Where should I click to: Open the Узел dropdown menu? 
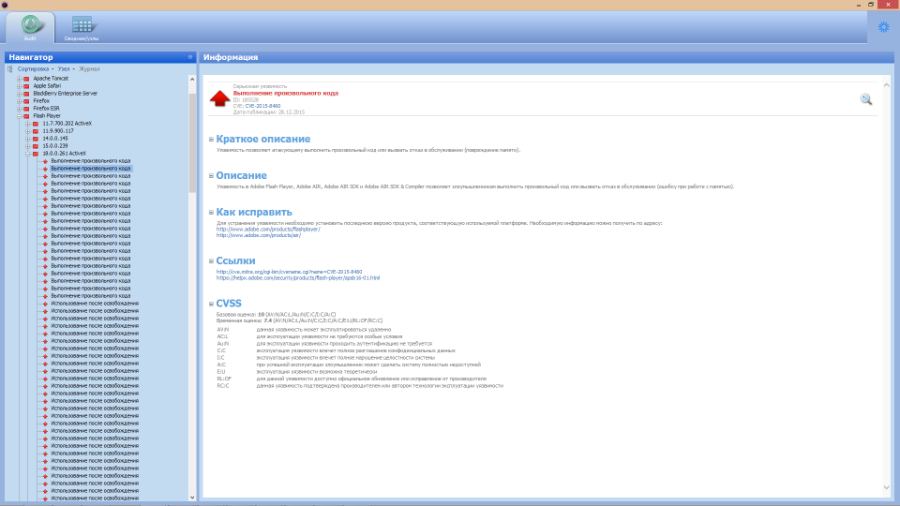[66, 69]
